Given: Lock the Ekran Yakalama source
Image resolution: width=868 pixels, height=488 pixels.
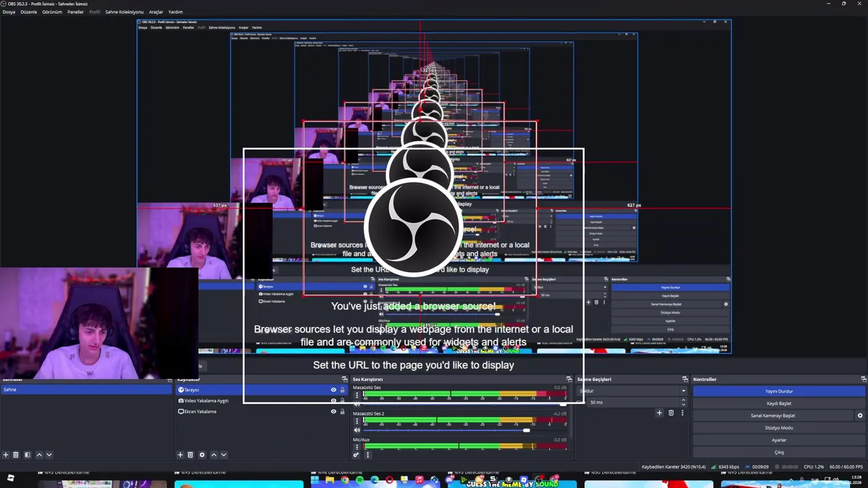Looking at the screenshot, I should pos(342,411).
